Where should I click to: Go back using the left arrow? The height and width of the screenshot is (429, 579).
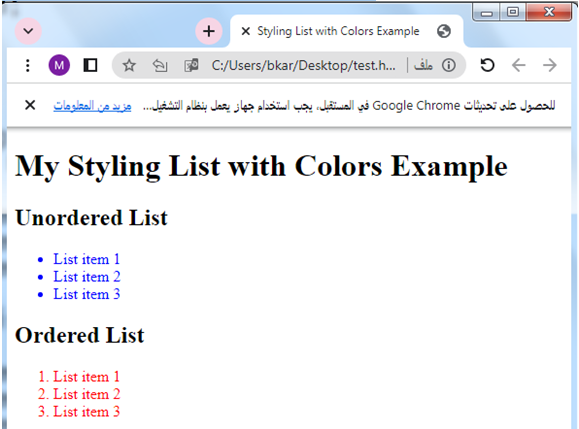(518, 65)
